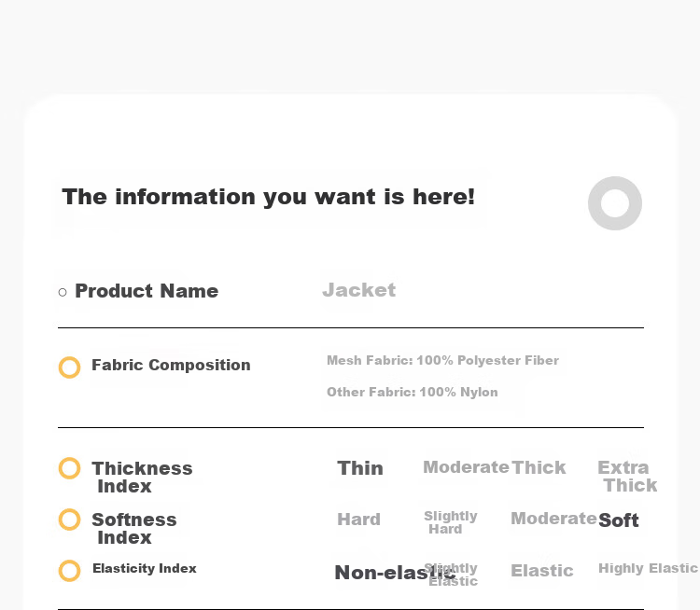Click the orange circle beside Elasticity Index

click(x=70, y=571)
